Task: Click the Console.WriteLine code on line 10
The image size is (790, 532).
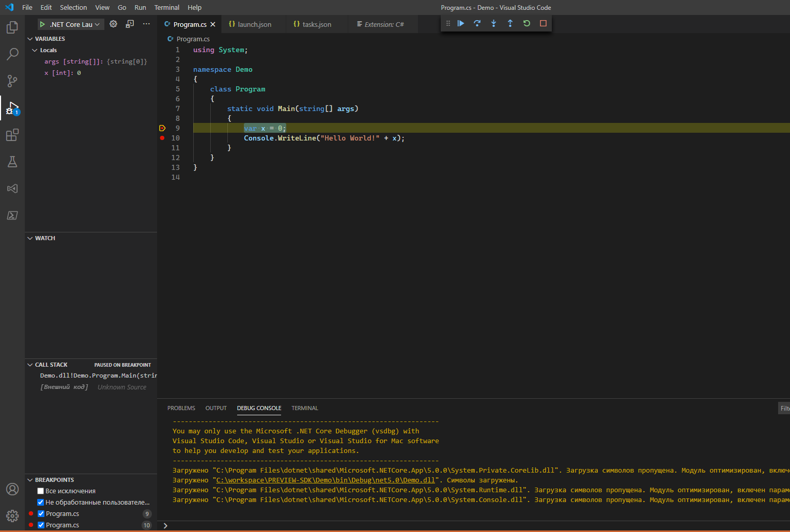Action: click(324, 138)
